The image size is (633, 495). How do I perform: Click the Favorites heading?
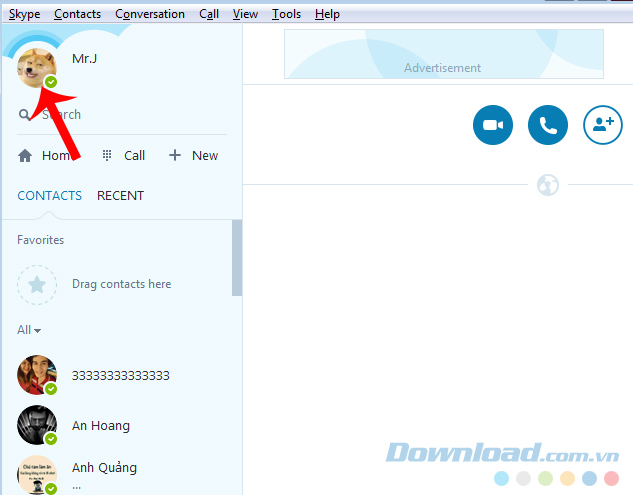point(40,240)
